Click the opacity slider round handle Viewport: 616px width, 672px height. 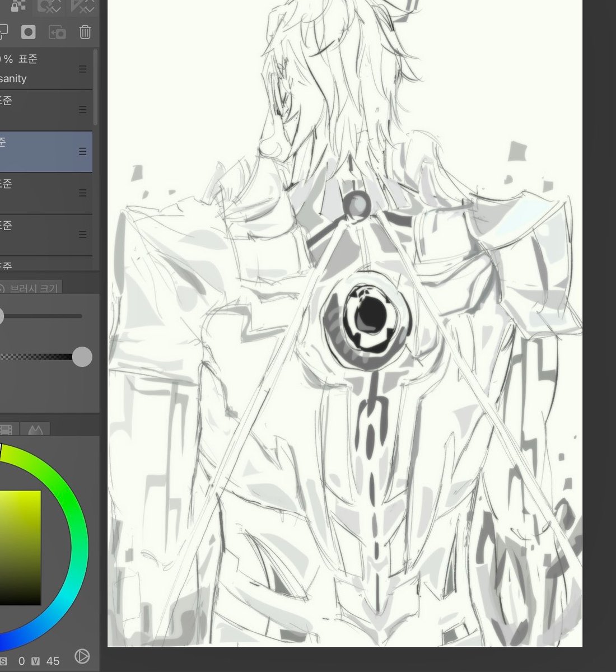[82, 357]
